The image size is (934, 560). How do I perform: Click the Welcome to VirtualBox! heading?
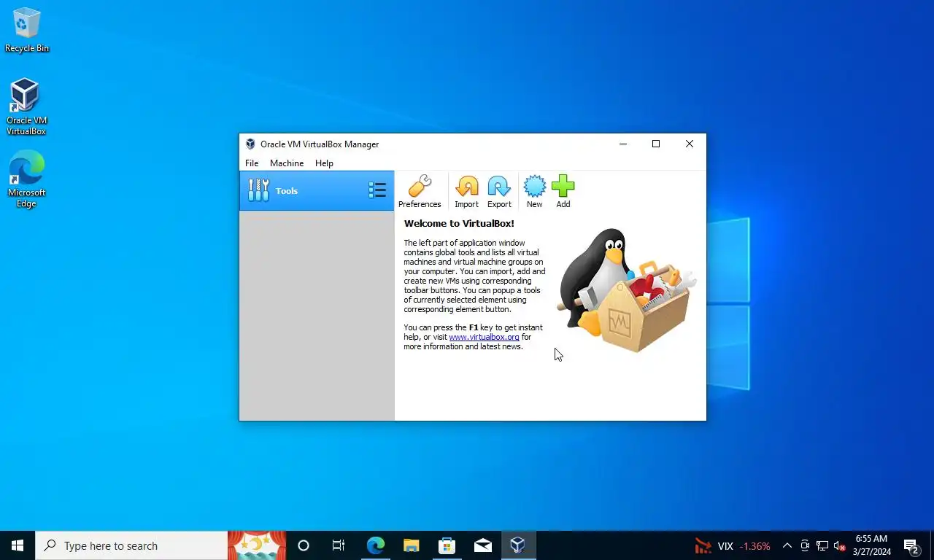coord(459,224)
